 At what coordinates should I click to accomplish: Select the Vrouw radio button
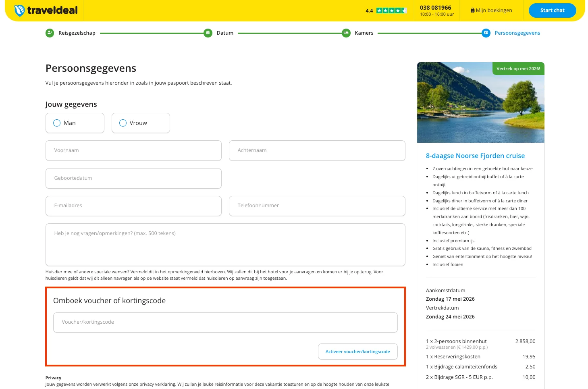click(x=123, y=123)
